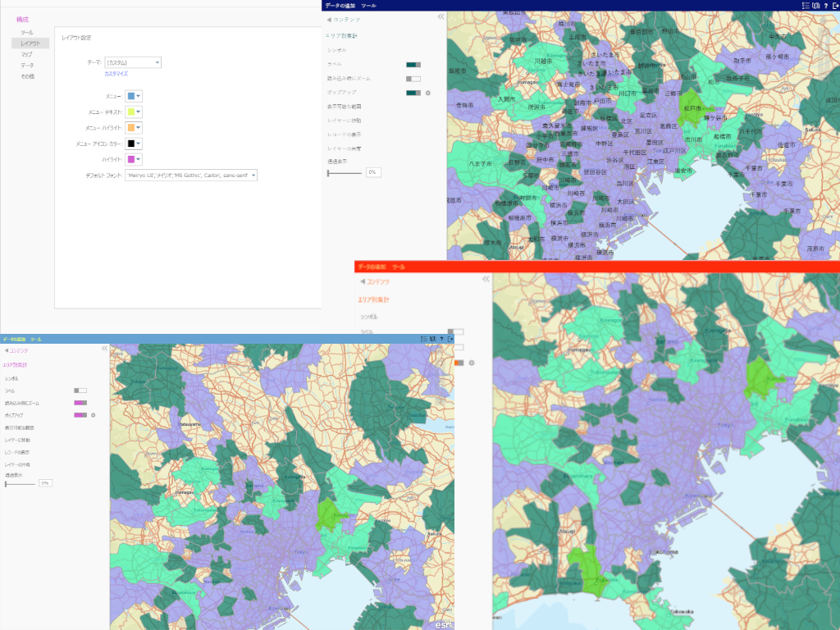Open the テーマ dropdown
The image size is (840, 630).
(133, 62)
